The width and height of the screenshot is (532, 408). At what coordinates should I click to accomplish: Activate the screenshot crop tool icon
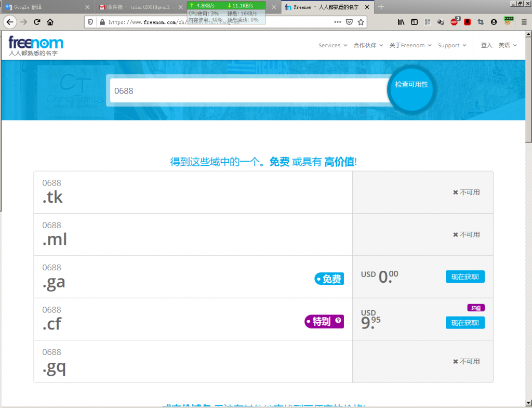click(481, 22)
